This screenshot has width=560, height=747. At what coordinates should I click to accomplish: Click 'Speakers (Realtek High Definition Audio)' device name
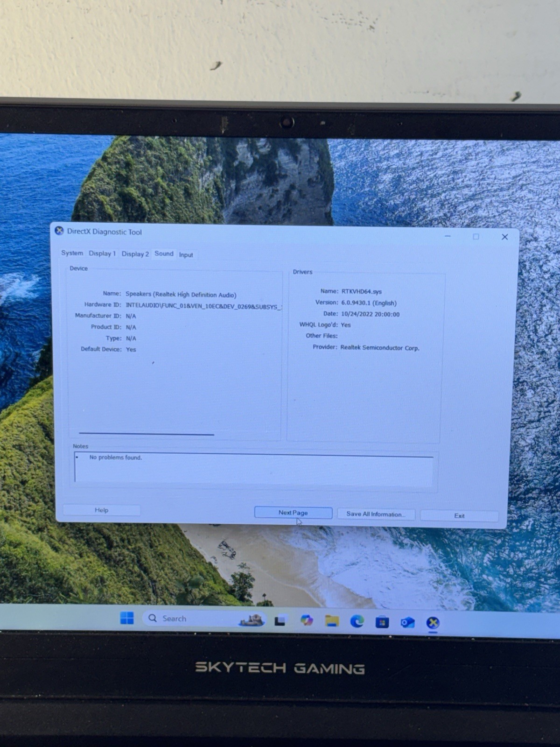(x=181, y=295)
